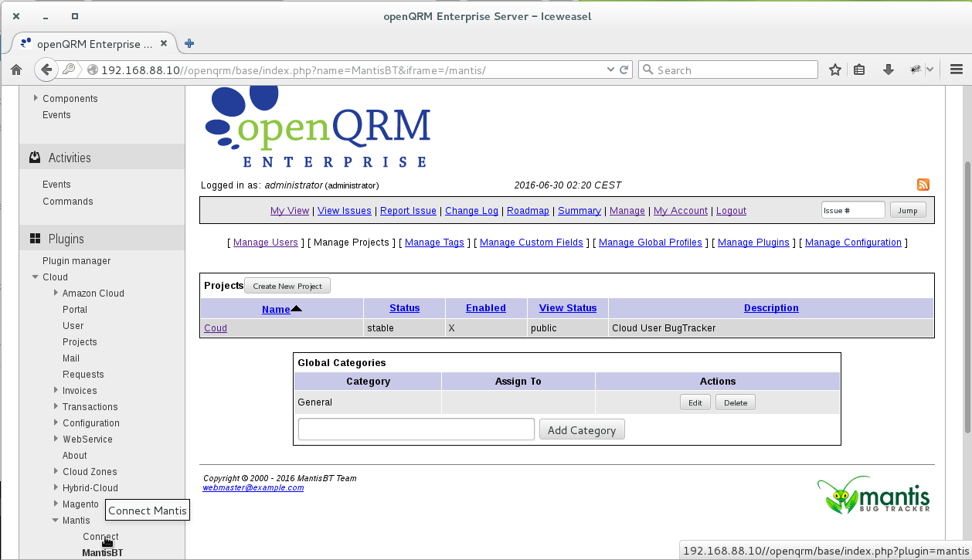Open the Summary menu link
972x560 pixels.
(x=579, y=211)
